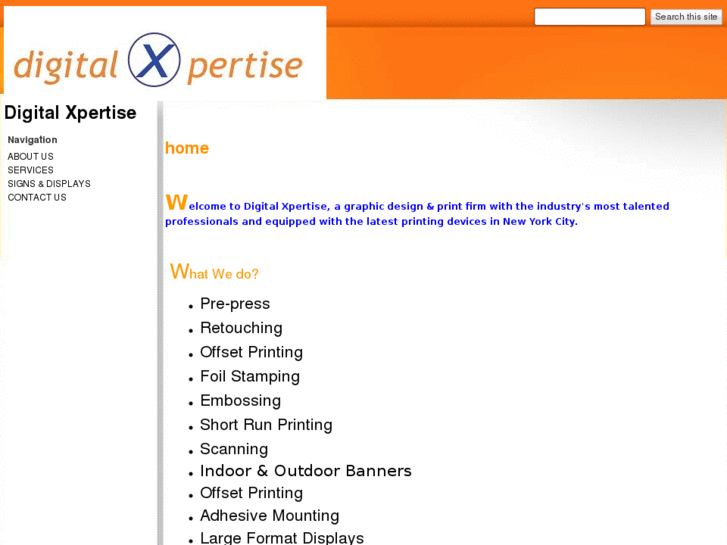The image size is (727, 545).
Task: Select the Short Run Printing item
Action: tap(266, 425)
